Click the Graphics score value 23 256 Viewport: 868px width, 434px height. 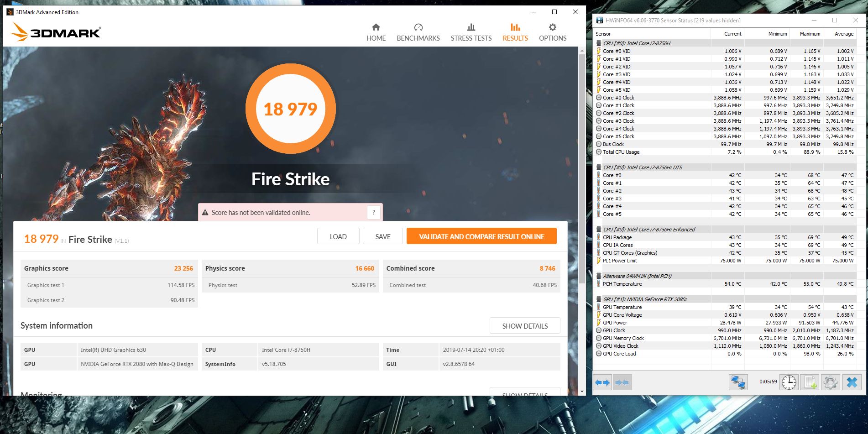point(183,268)
